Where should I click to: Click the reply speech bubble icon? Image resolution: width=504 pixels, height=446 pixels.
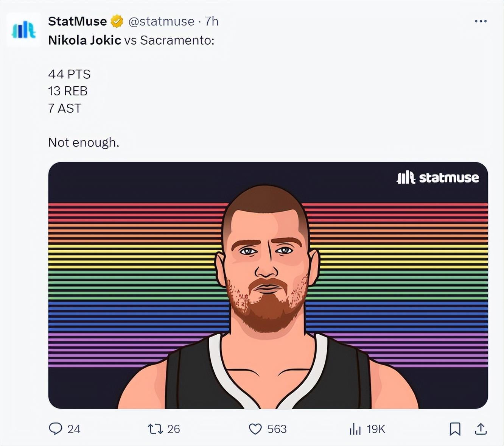(56, 429)
